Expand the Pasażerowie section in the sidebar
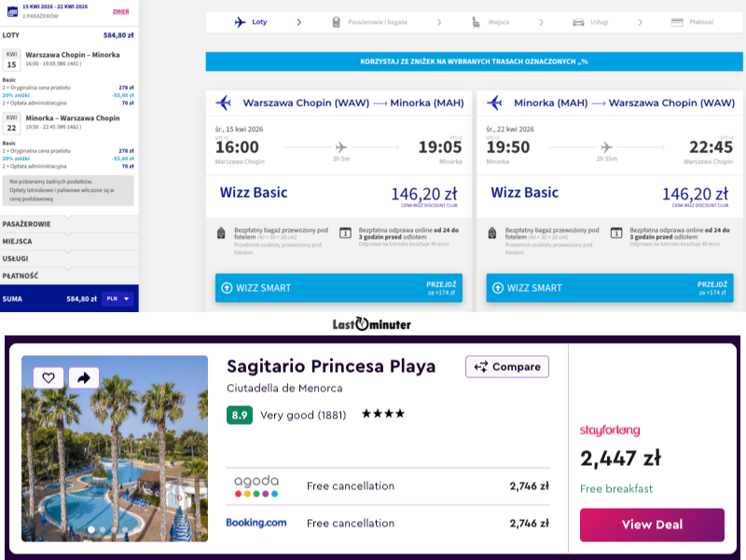746x560 pixels. pyautogui.click(x=69, y=225)
